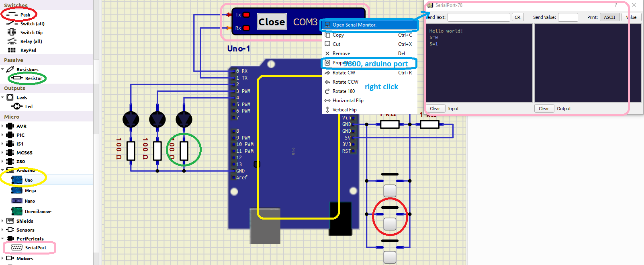Click the Perifericals category icon
The image size is (644, 265).
(10, 239)
